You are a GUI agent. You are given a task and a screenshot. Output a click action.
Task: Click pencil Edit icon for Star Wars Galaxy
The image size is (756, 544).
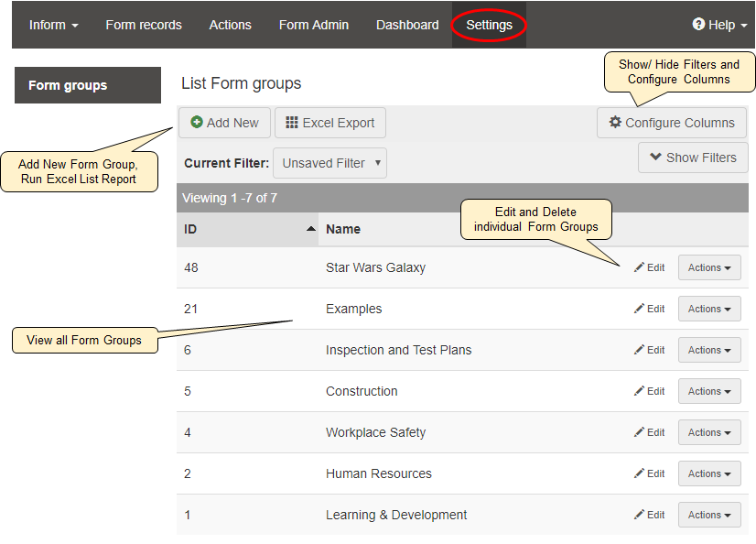coord(640,267)
